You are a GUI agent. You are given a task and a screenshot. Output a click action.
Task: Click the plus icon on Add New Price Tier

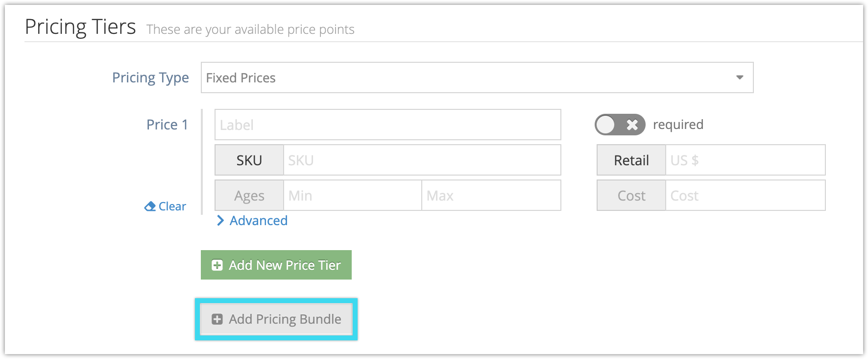[x=217, y=265]
